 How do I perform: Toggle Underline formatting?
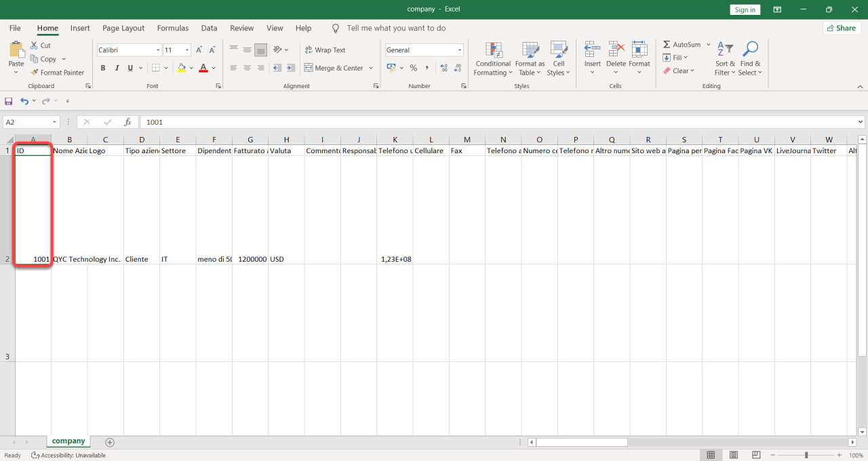130,68
